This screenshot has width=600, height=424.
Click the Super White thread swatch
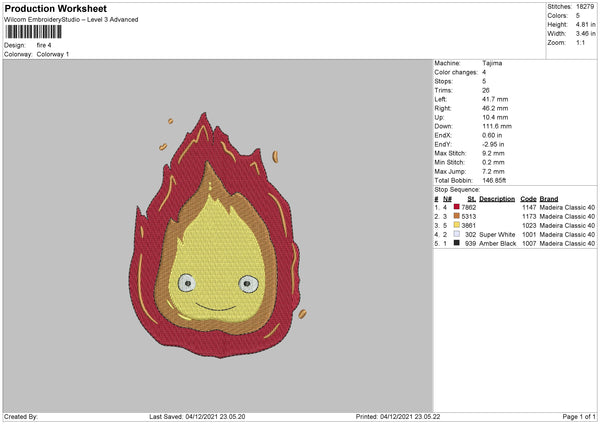pos(457,234)
